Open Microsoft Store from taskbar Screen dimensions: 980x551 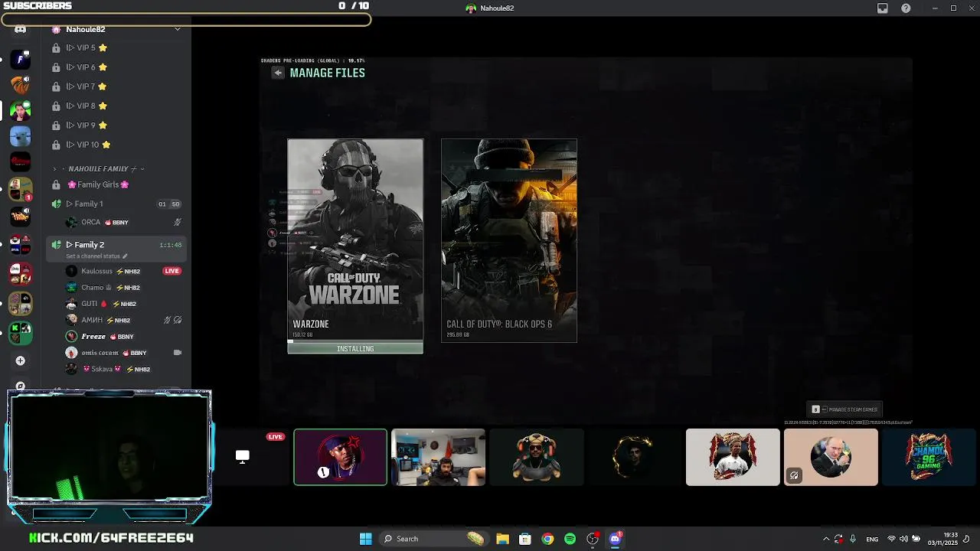coord(525,539)
